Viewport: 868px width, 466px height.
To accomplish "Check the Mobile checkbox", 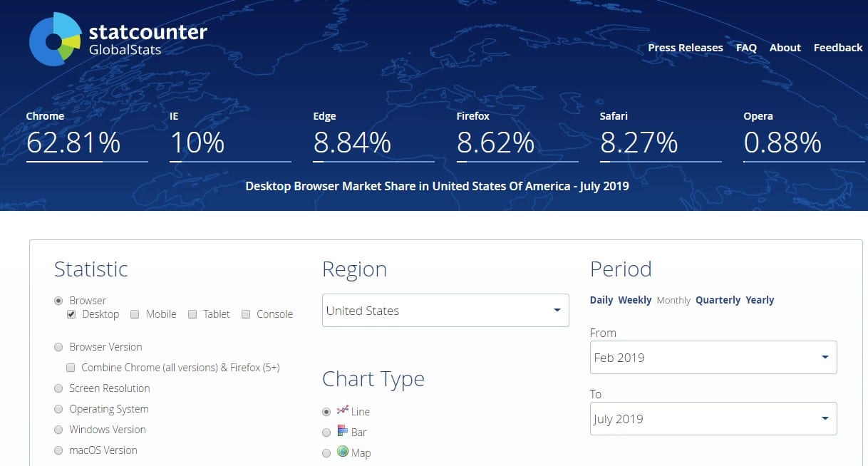I will [135, 314].
